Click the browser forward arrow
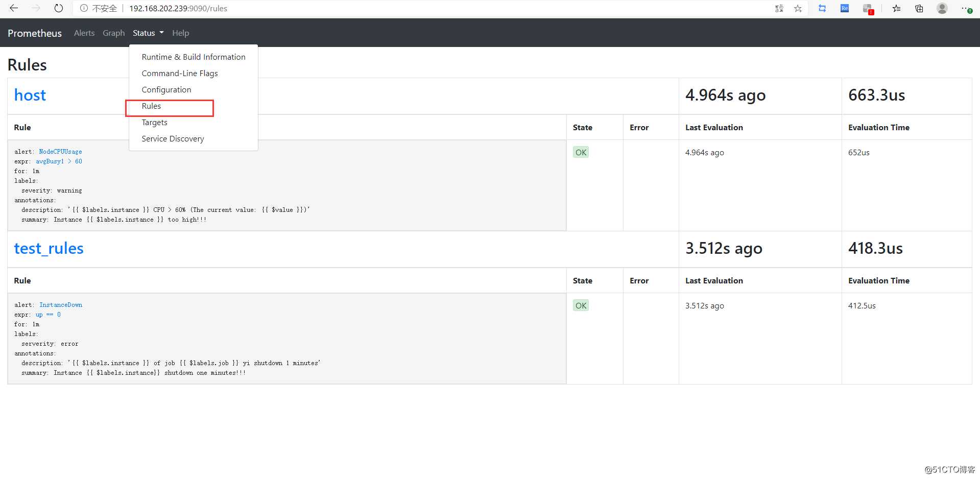 [36, 8]
